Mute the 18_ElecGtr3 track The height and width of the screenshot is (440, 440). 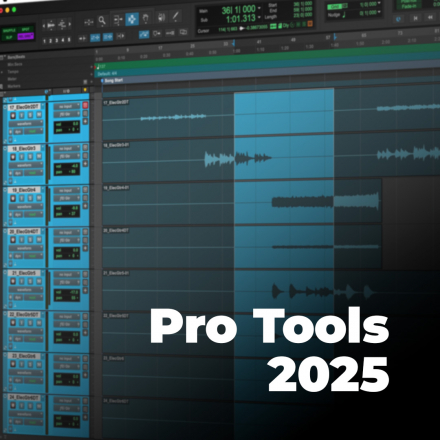(39, 157)
